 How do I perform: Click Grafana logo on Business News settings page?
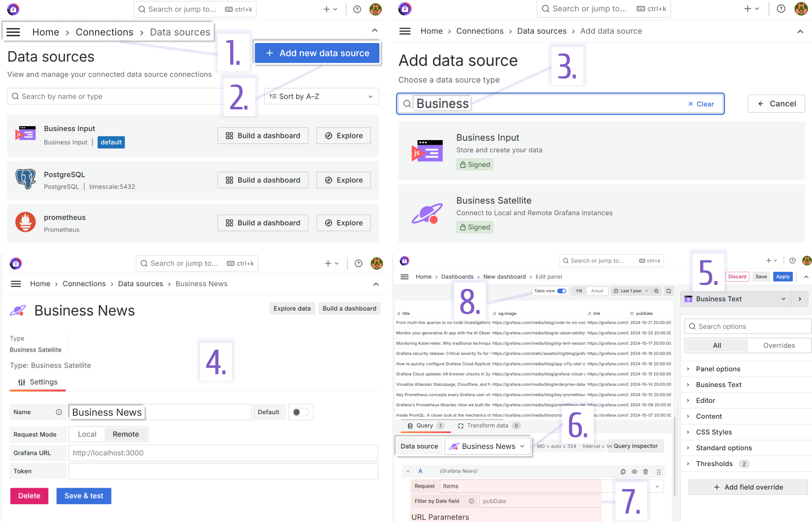(16, 263)
